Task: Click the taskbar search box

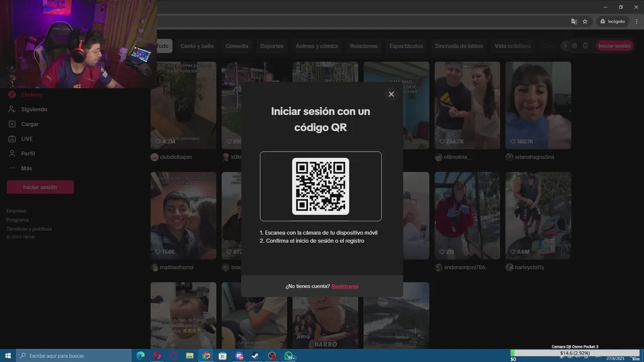Action: pyautogui.click(x=74, y=355)
